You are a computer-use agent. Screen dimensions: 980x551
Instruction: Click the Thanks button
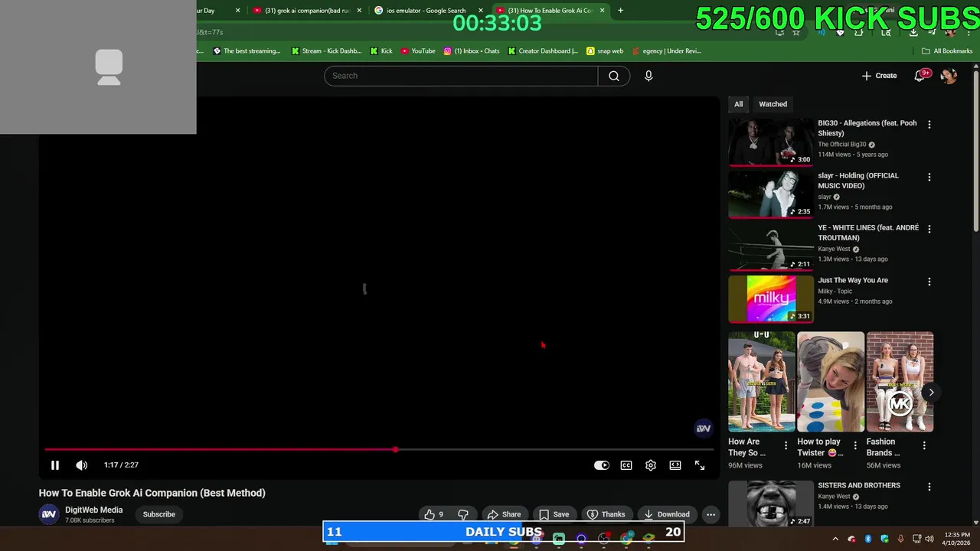[606, 514]
